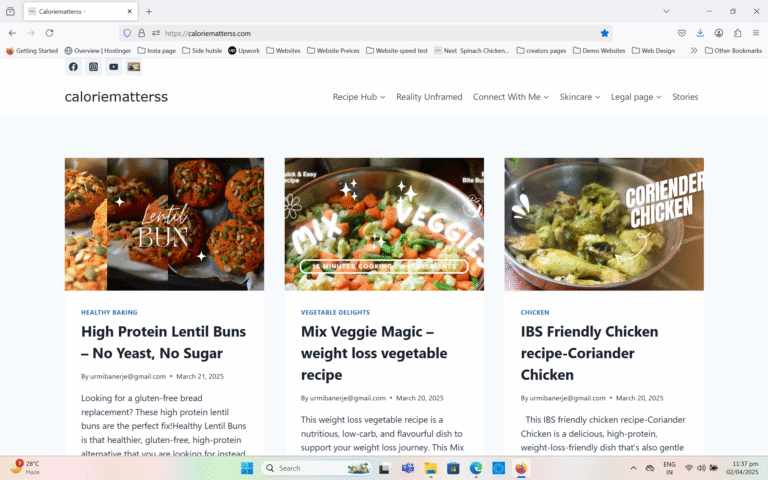Viewport: 768px width, 480px height.
Task: Open the Website speed test folder
Action: click(397, 50)
